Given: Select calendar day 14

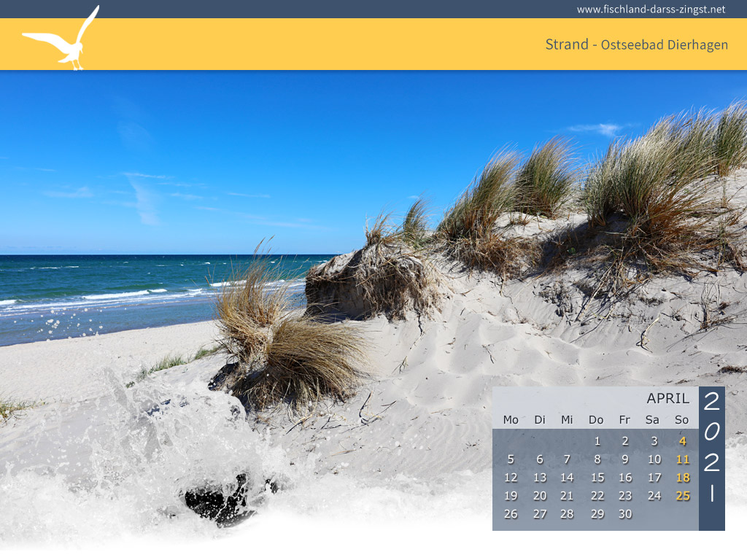Looking at the screenshot, I should click(567, 477).
